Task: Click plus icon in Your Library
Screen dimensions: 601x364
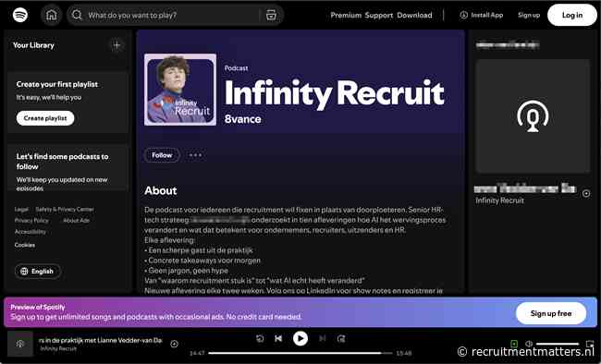Action: 117,45
